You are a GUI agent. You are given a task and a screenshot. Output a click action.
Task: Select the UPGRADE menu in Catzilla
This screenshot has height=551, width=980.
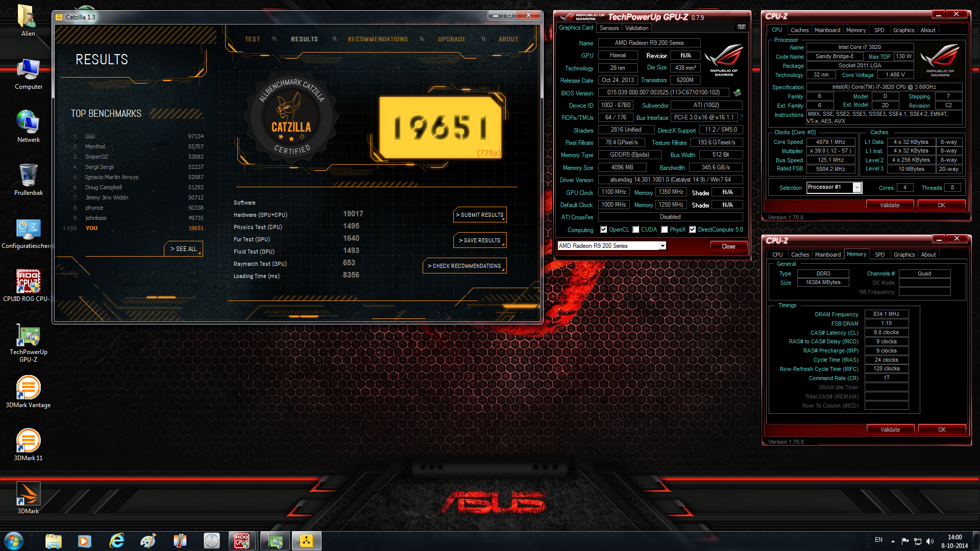(x=452, y=39)
